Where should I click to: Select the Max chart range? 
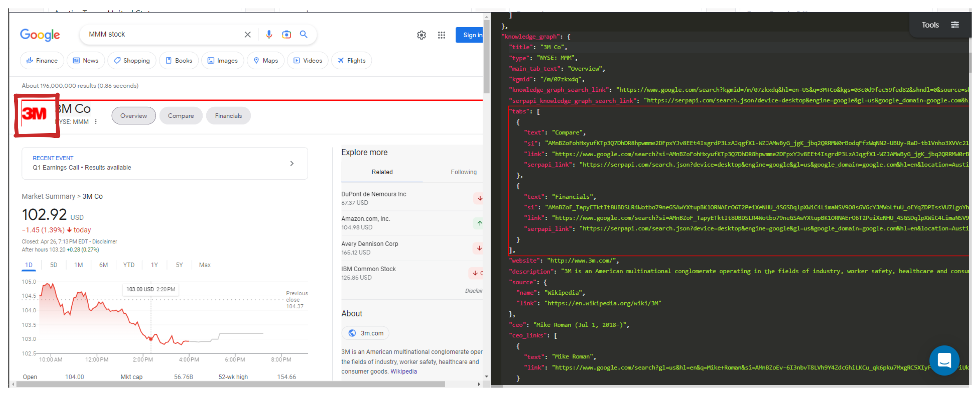205,265
